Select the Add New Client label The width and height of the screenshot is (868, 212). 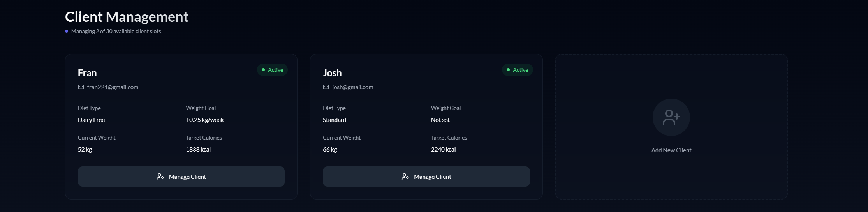[x=671, y=150]
